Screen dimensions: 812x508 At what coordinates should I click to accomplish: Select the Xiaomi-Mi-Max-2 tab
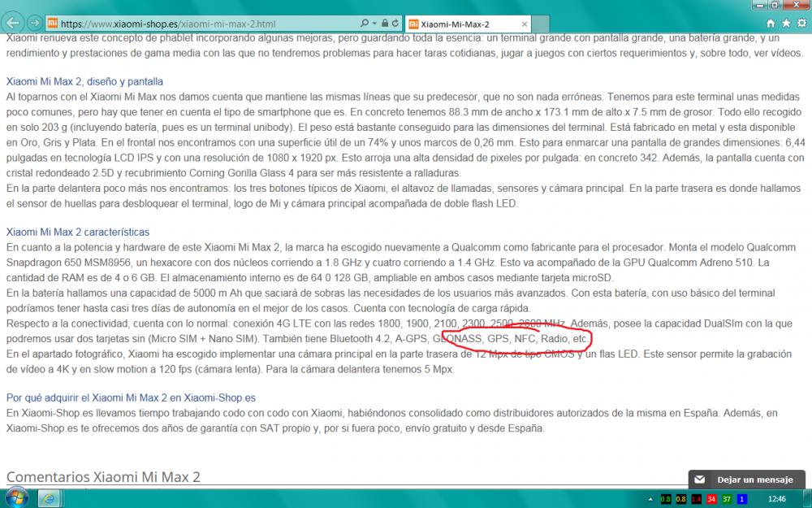coord(468,24)
